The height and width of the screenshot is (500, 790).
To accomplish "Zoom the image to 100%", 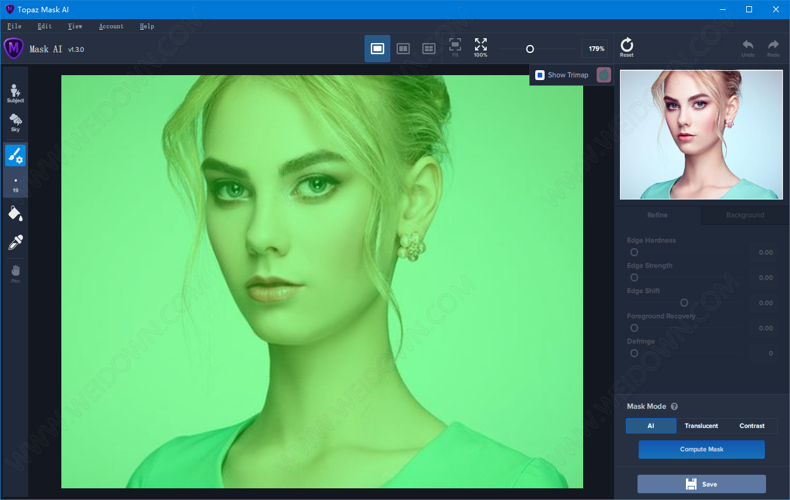I will (x=481, y=47).
